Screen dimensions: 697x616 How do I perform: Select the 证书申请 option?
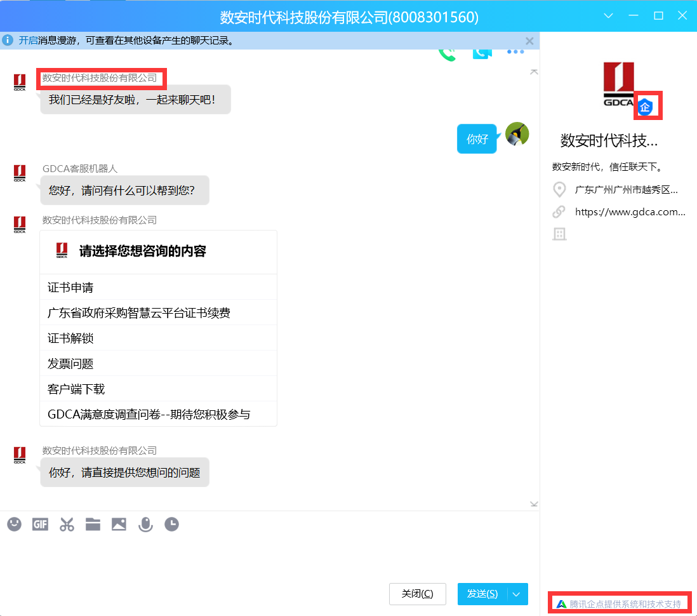click(158, 287)
